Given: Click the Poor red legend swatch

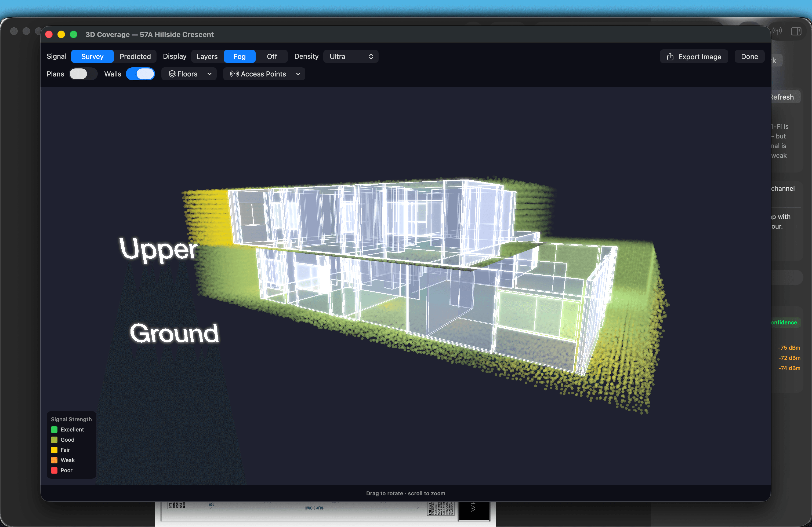Looking at the screenshot, I should tap(54, 470).
